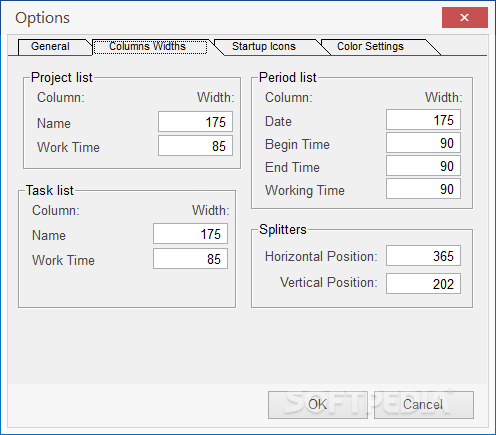
Task: Click the Period list Date width field
Action: tap(423, 120)
